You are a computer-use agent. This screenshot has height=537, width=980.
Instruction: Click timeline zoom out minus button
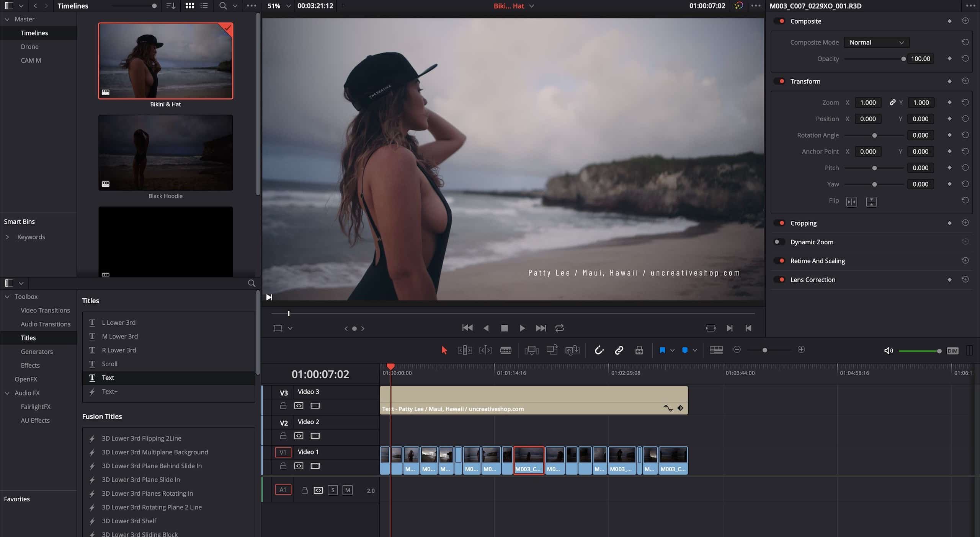coord(737,350)
